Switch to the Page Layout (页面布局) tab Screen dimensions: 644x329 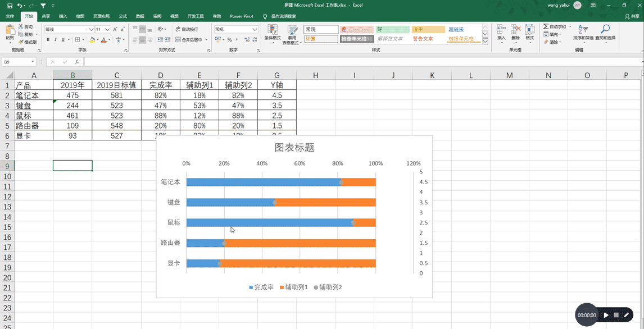point(102,16)
